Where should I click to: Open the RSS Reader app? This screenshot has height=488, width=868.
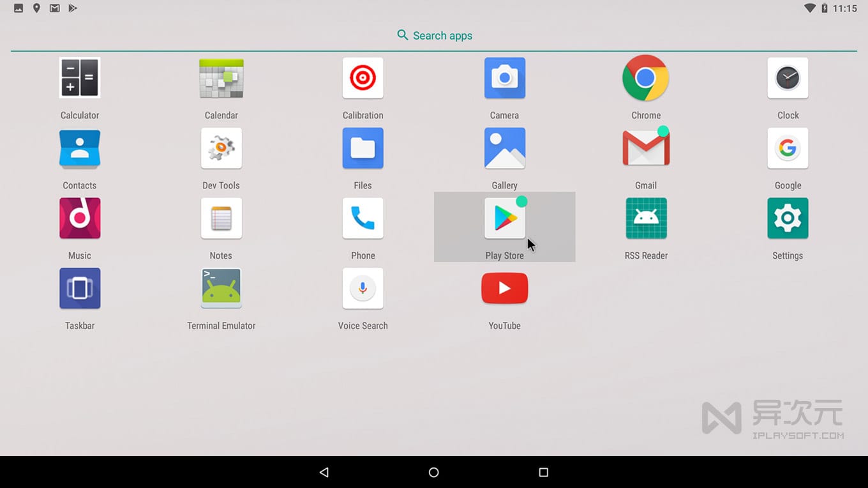click(x=646, y=218)
